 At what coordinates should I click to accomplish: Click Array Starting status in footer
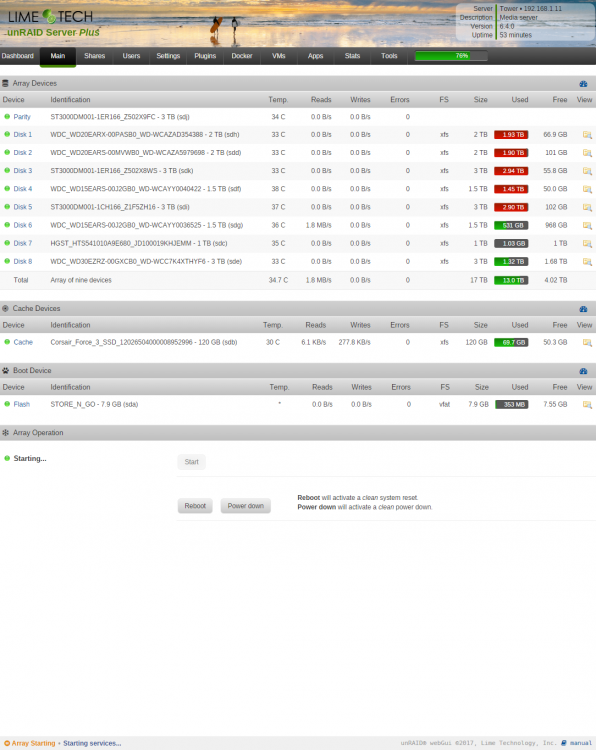(x=30, y=743)
